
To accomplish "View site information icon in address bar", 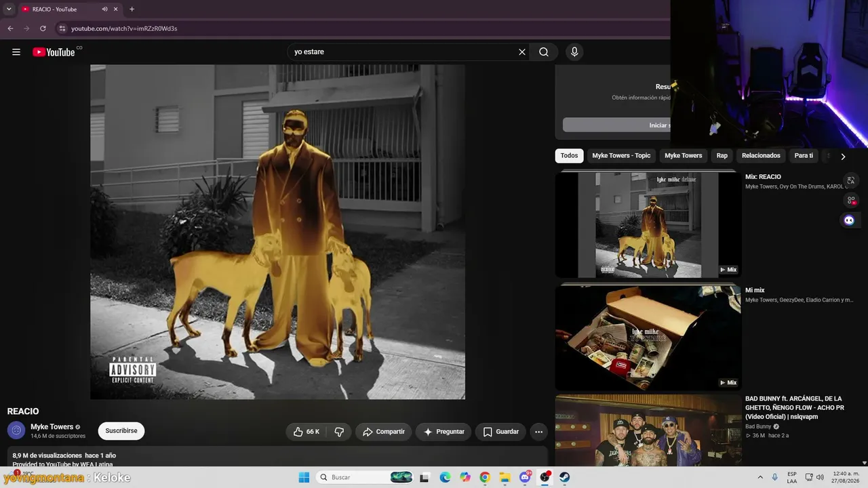I will (62, 28).
